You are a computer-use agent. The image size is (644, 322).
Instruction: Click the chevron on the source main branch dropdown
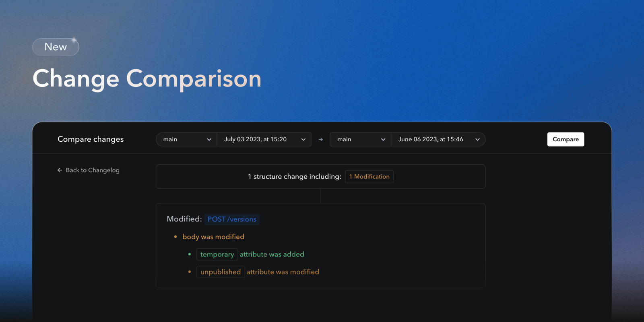pyautogui.click(x=209, y=140)
